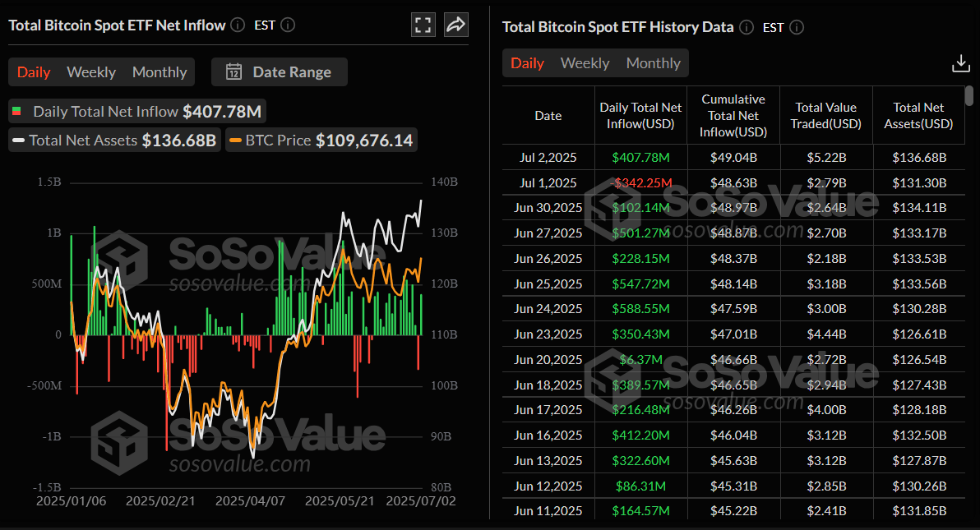The image size is (980, 530).
Task: Open the download icon on History Data panel
Action: click(961, 62)
